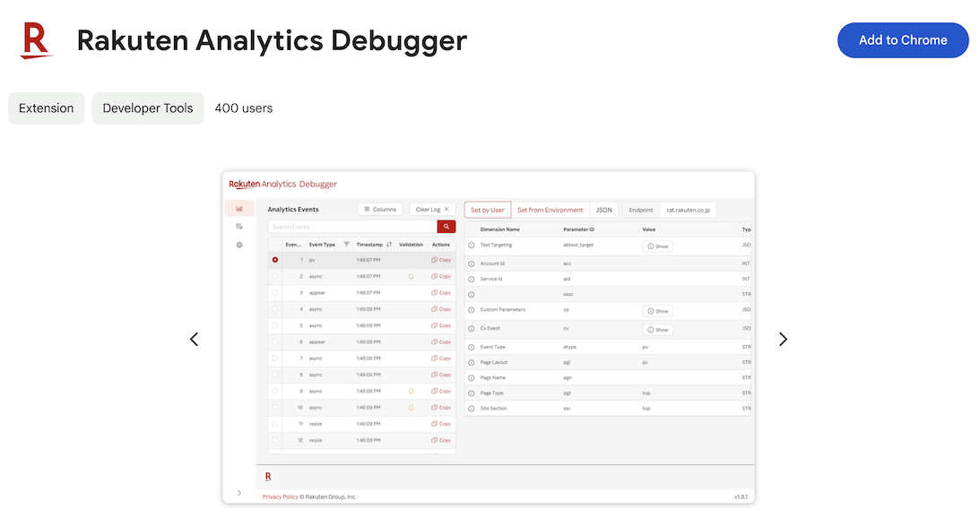Select radio button for event 7 async
Viewport: 980px width, 526px height.
coord(275,358)
